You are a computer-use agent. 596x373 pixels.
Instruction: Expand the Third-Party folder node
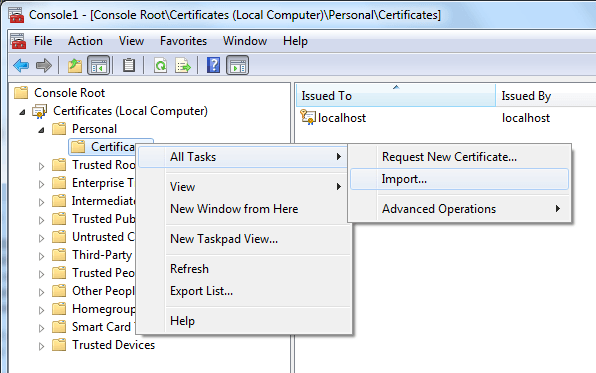coord(41,256)
